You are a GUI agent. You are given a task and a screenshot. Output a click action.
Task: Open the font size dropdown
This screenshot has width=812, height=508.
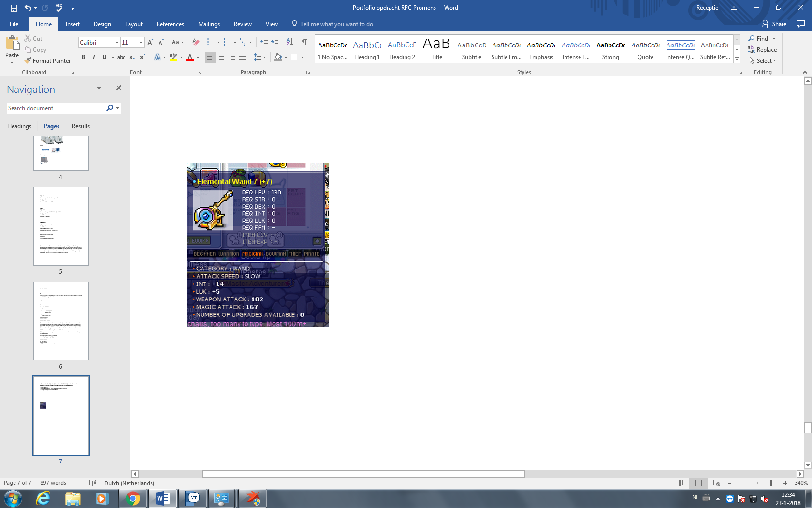141,43
